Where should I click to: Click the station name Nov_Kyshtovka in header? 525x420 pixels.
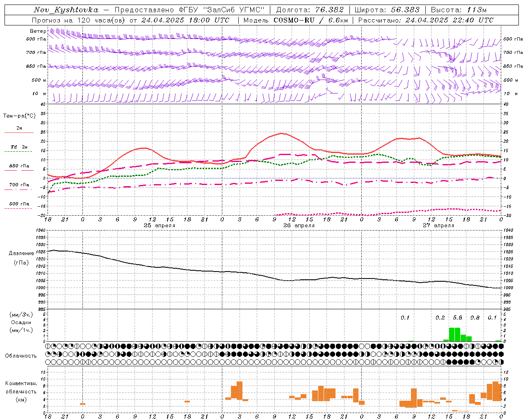(66, 10)
